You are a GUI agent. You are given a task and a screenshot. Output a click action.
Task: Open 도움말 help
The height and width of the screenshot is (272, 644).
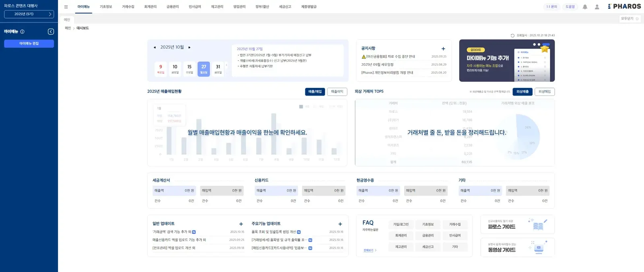570,7
